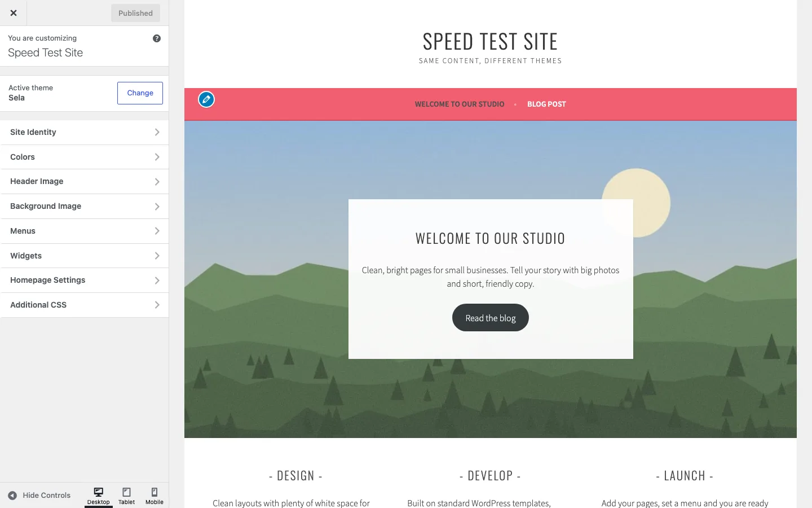This screenshot has width=812, height=508.
Task: Open the Site Identity section
Action: 85,132
